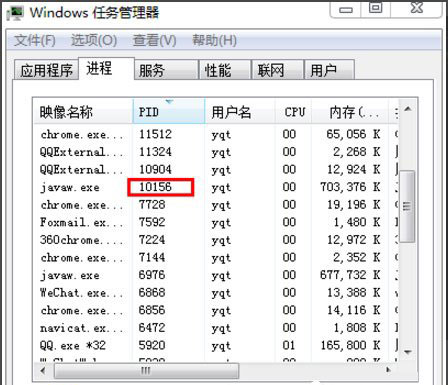
Task: Maximize the Task Manager window
Action: coord(376,8)
